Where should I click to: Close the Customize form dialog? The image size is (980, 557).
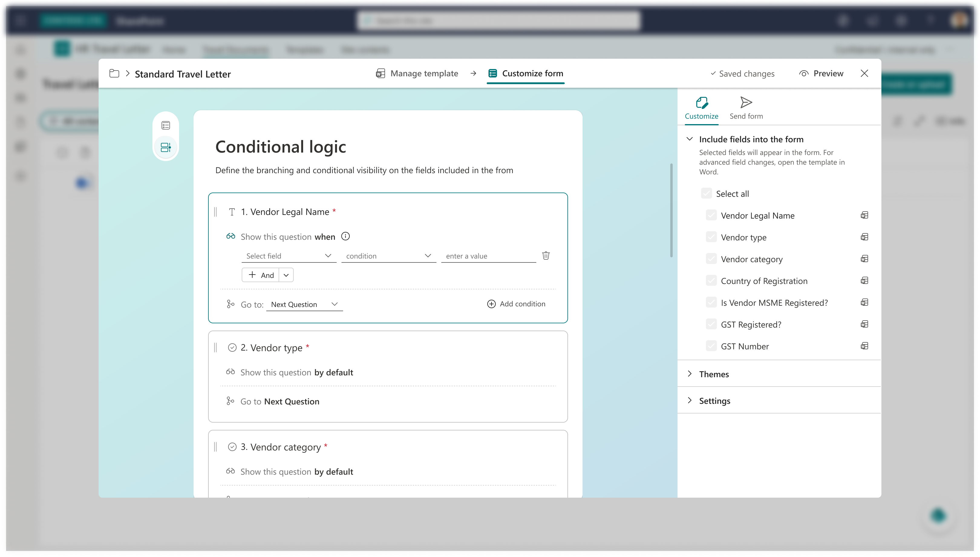coord(864,74)
